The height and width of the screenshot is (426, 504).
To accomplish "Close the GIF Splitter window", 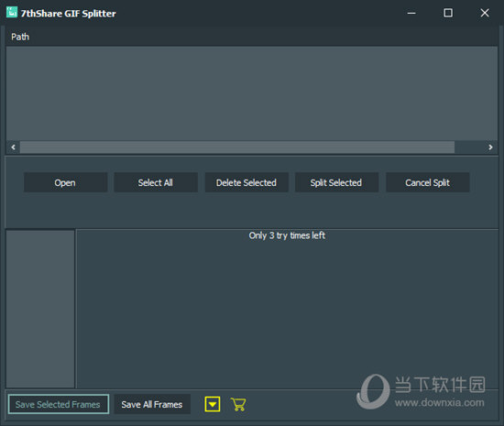I will (485, 13).
